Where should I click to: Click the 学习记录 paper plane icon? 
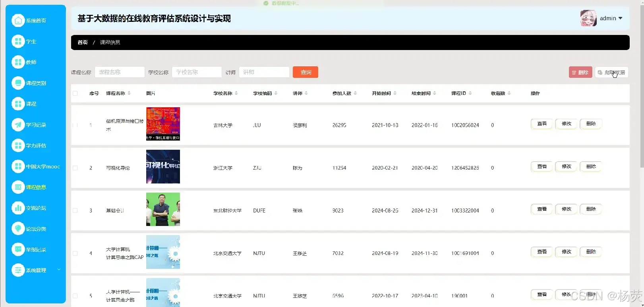(x=18, y=125)
